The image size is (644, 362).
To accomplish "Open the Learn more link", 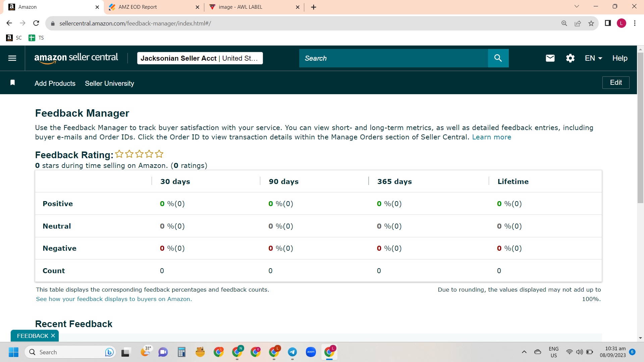I will [491, 137].
